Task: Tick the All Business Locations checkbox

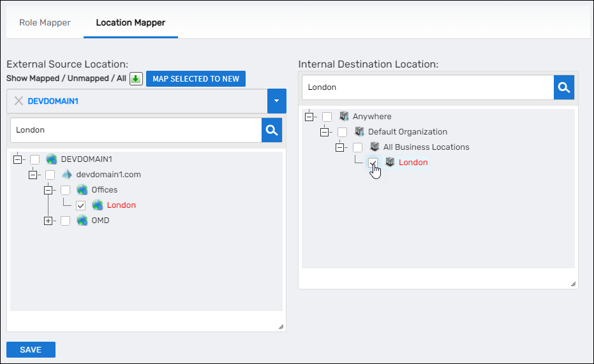Action: 358,147
